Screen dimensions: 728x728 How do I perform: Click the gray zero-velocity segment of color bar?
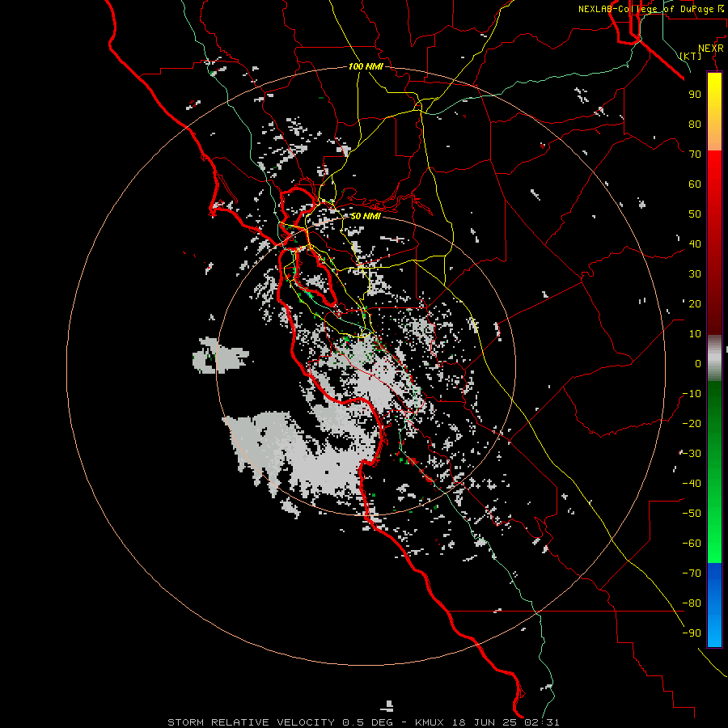[714, 358]
